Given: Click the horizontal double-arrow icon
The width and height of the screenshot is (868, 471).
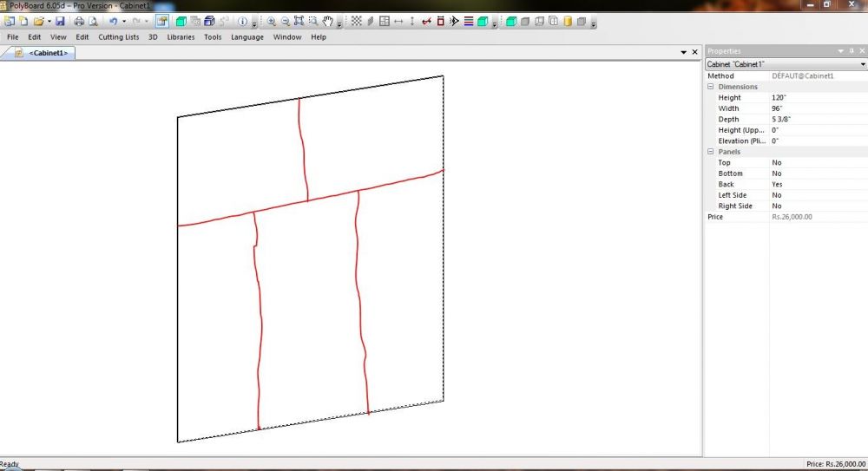Looking at the screenshot, I should 398,21.
